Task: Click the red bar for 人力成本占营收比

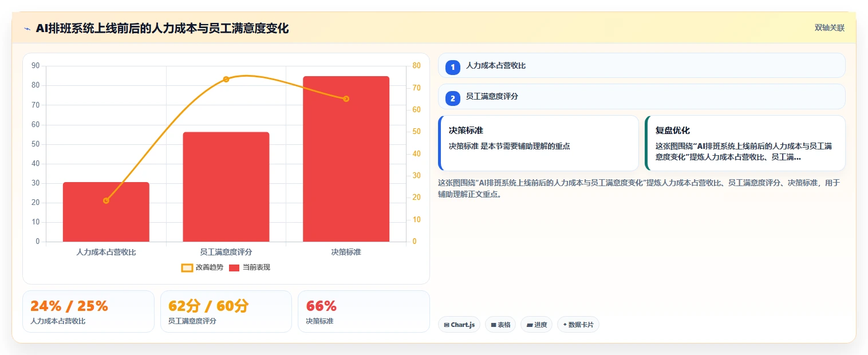Action: click(x=106, y=212)
